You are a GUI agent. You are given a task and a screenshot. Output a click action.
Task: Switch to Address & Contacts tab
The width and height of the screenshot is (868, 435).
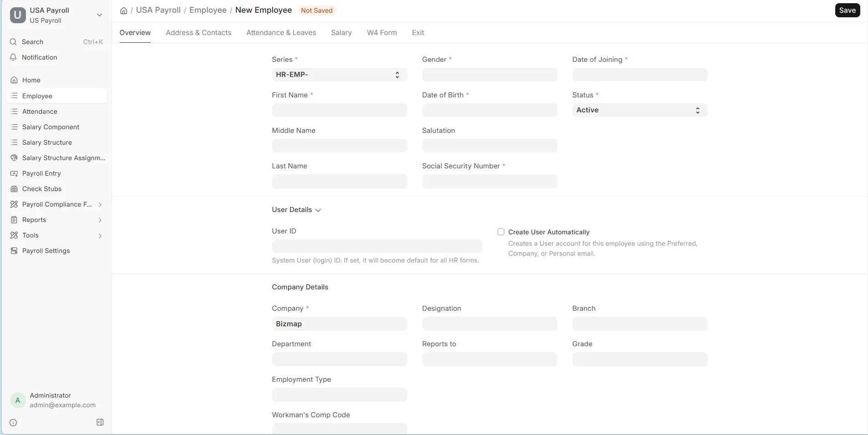pos(198,33)
